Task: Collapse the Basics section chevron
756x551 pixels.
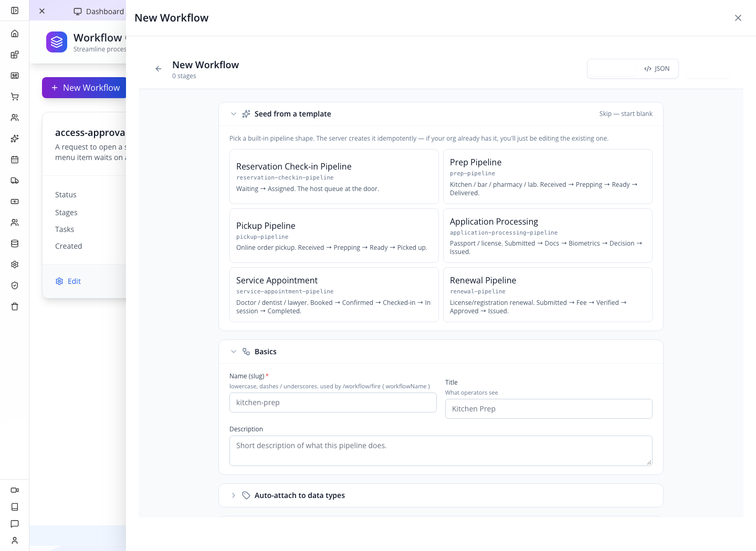Action: (x=234, y=352)
